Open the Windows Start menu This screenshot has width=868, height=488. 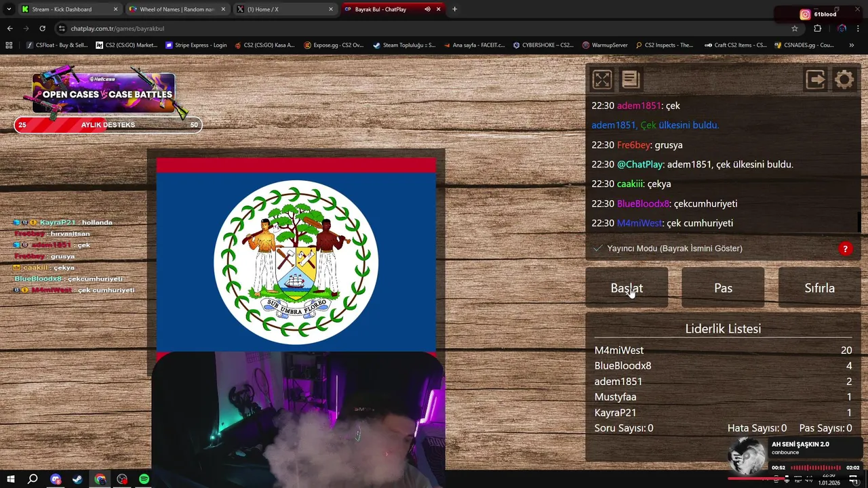point(11,479)
